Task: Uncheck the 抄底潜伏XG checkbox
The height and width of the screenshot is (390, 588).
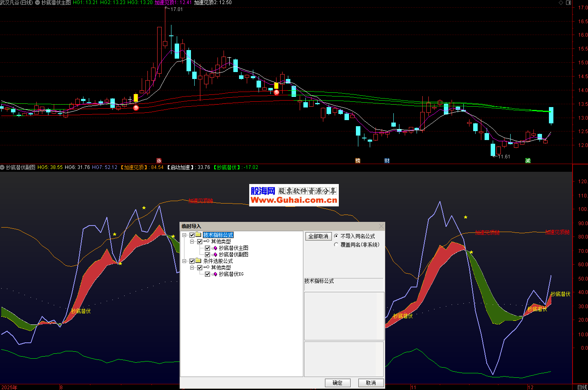Action: point(207,274)
